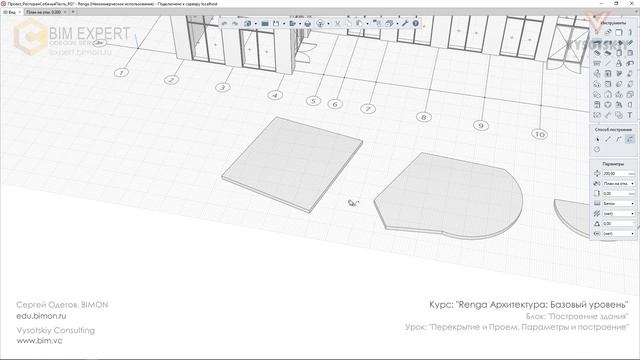This screenshot has width=640, height=360.
Task: Click grid axis bubble labeled 1
Action: point(121,73)
